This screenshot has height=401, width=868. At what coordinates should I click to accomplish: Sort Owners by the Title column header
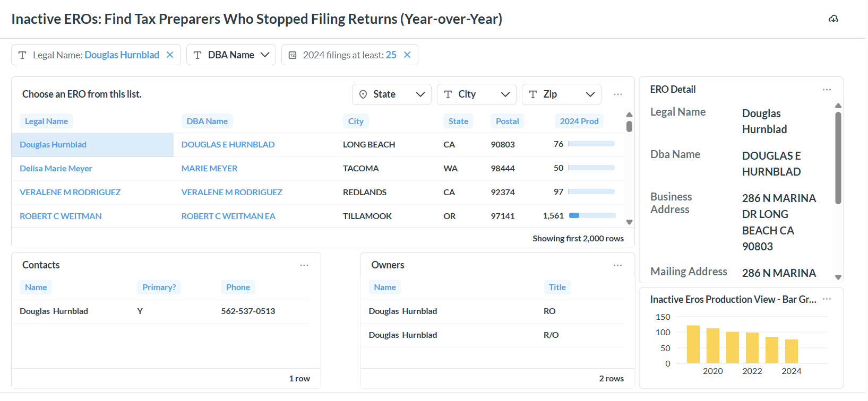557,287
